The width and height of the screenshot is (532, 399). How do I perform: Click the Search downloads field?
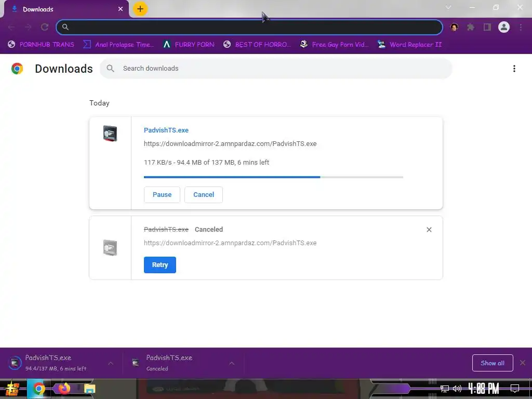tap(276, 69)
